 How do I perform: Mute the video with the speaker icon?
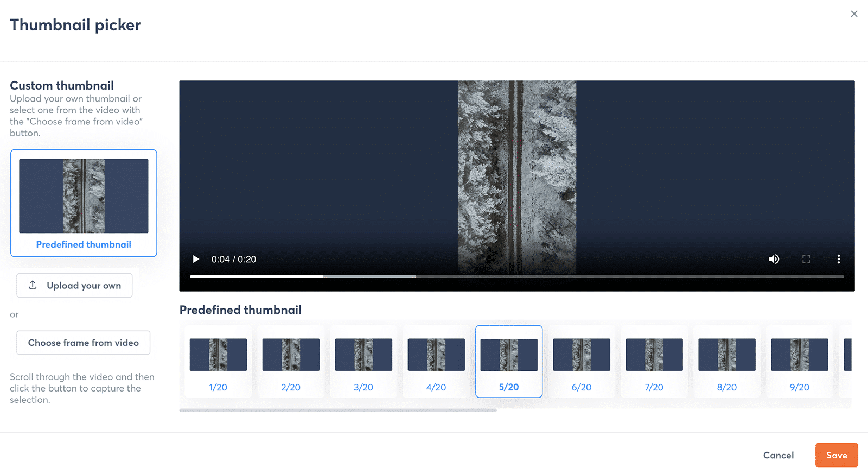click(x=774, y=259)
